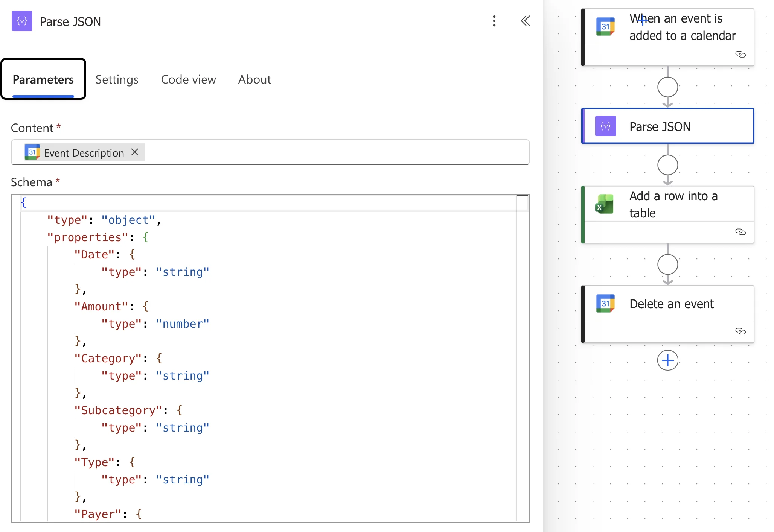
Task: Insert step between Parse JSON and Add a row
Action: coord(667,165)
